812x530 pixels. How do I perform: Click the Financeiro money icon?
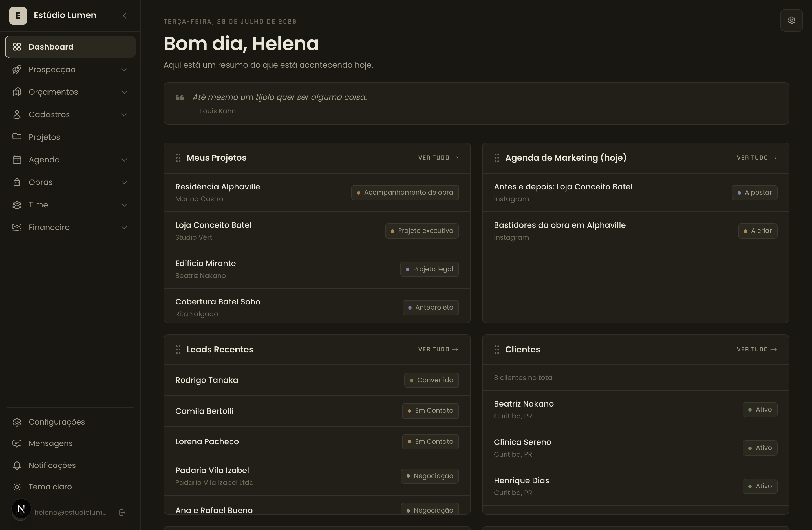17,227
